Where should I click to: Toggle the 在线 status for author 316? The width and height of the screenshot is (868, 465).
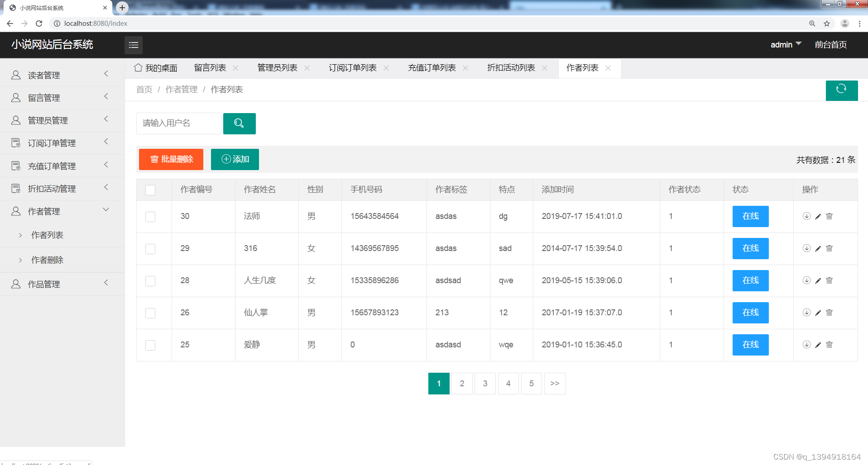750,248
